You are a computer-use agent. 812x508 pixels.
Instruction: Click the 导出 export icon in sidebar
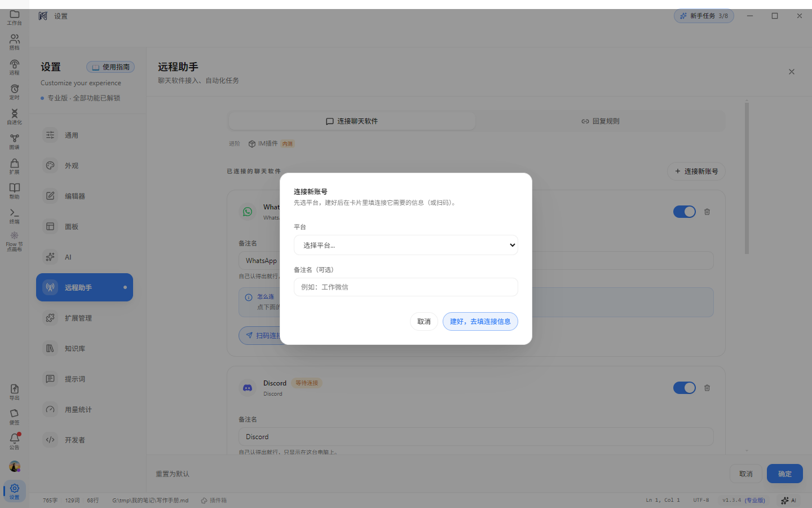pos(15,392)
